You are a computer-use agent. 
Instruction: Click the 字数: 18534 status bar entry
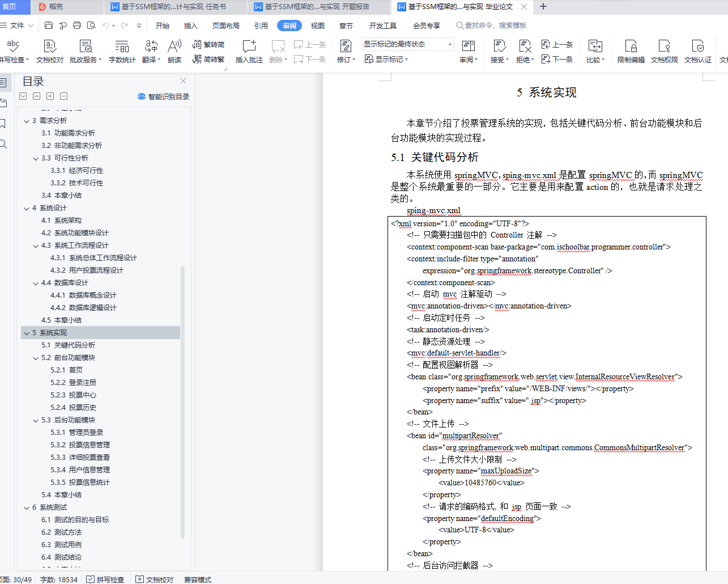click(x=59, y=579)
